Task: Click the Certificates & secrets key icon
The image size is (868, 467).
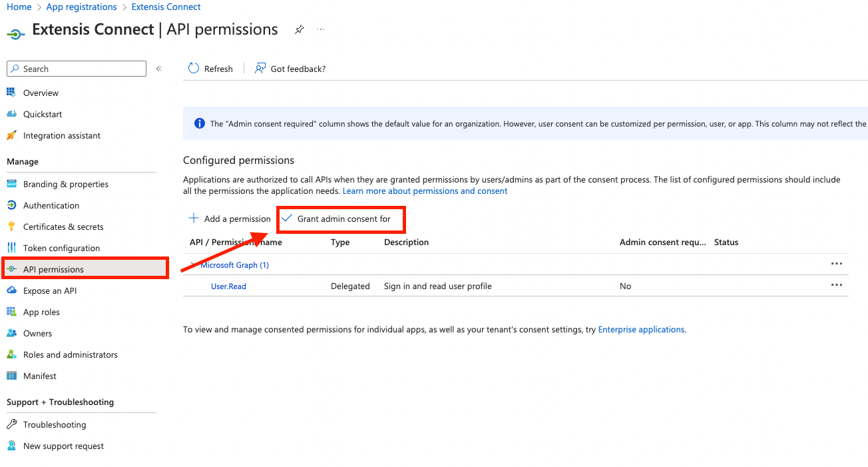Action: click(x=11, y=227)
